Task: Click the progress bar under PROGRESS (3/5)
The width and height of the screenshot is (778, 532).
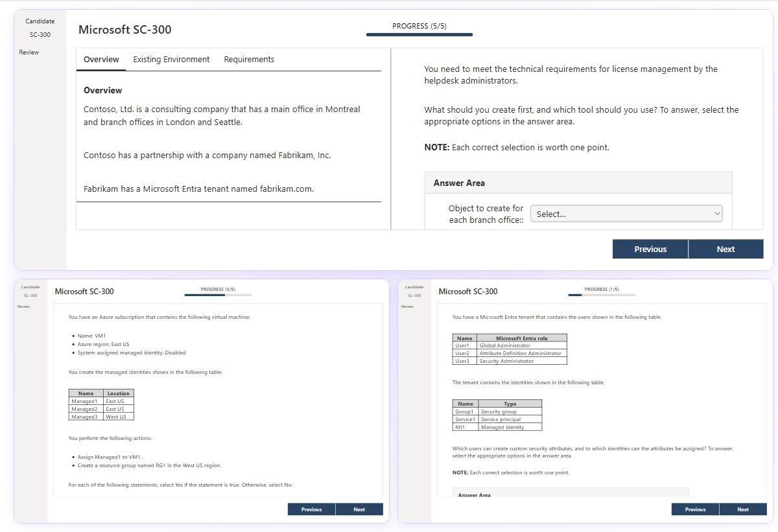Action: 218,295
